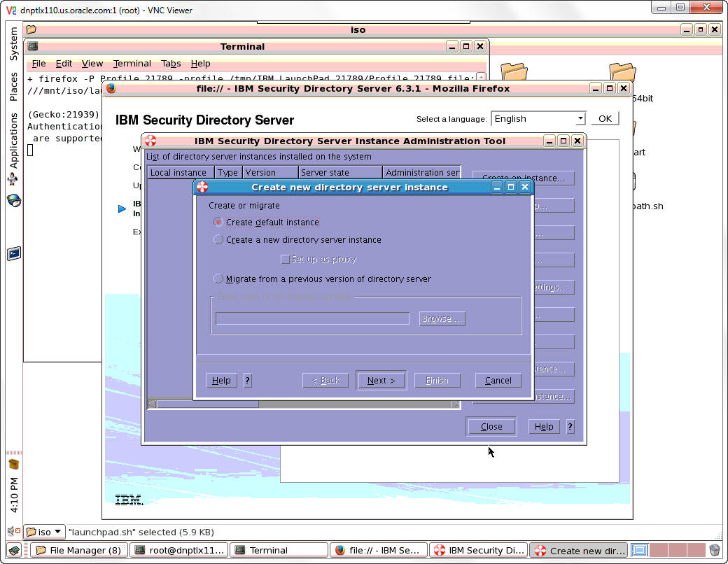728x564 pixels.
Task: Open Help in create instance dialog
Action: (x=221, y=380)
